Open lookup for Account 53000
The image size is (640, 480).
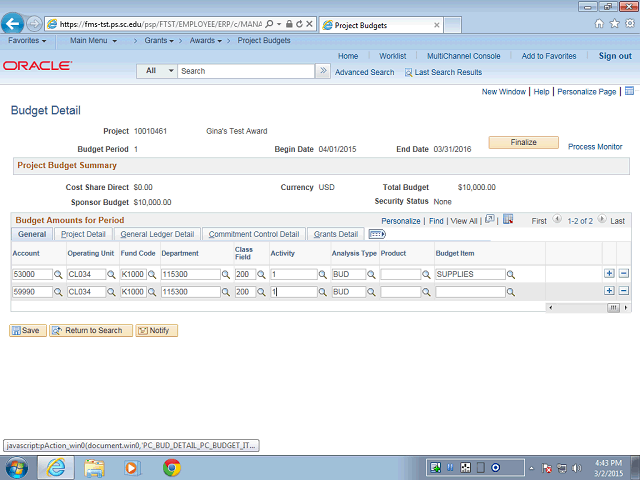click(x=58, y=275)
